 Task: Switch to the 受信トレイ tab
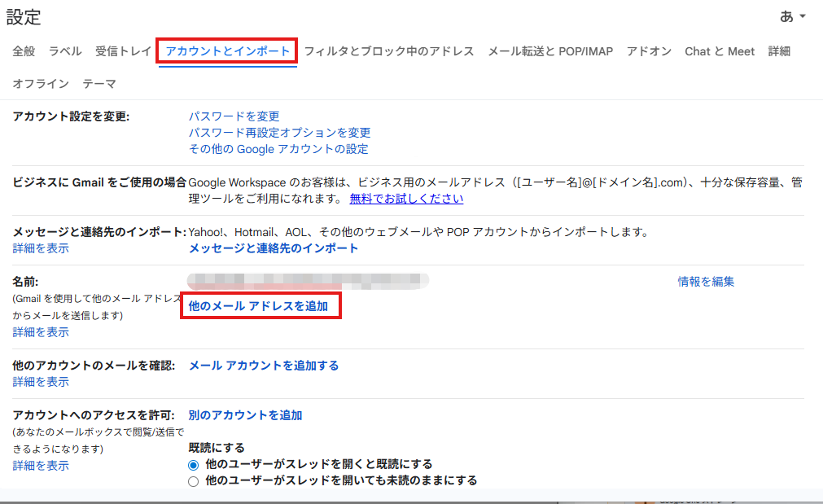(x=123, y=51)
